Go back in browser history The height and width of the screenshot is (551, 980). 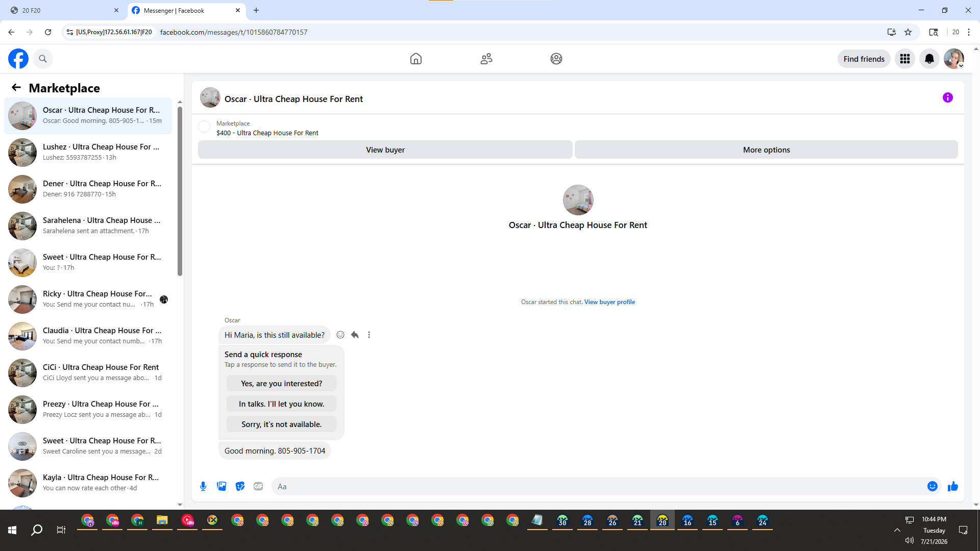point(11,32)
